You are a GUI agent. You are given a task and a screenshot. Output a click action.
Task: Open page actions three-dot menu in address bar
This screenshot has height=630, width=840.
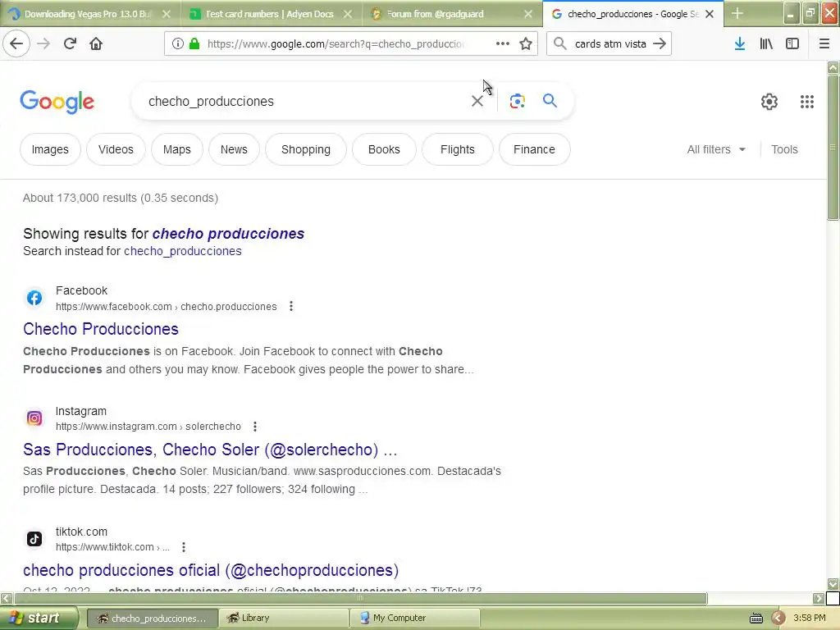(x=503, y=43)
